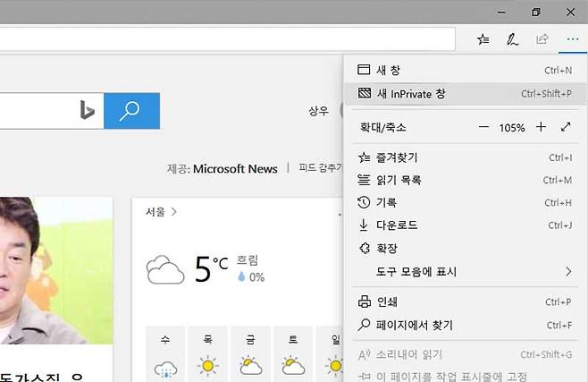Open 읽기 목록 (reading list) entry
The image size is (588, 382).
coord(465,180)
